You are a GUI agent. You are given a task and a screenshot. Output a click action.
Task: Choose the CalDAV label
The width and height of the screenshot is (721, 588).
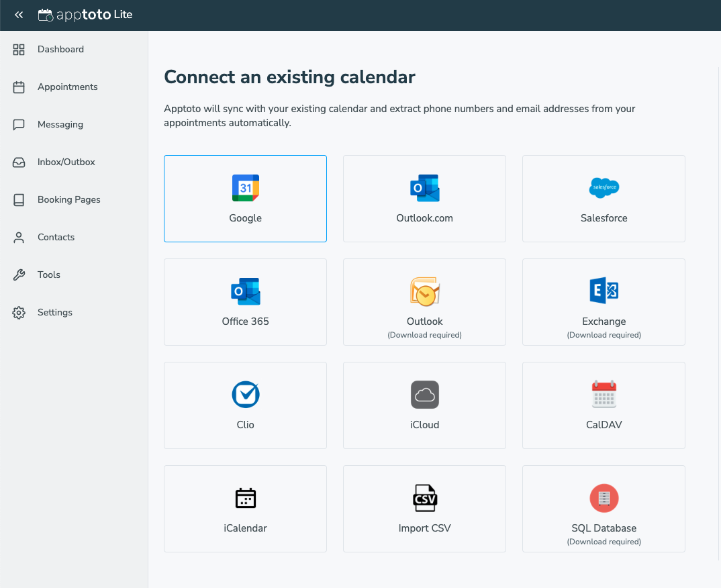pyautogui.click(x=604, y=426)
